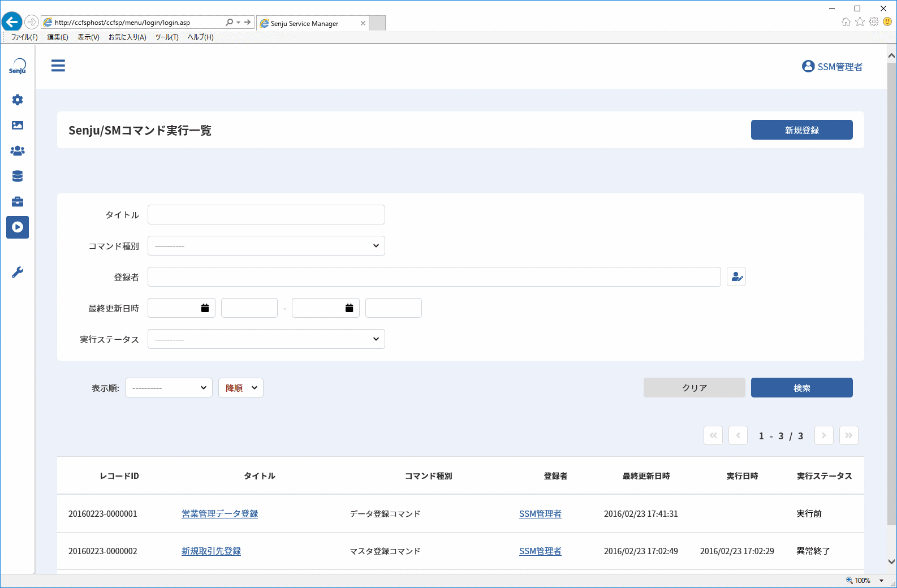Click the クリア button
The image size is (897, 588).
click(x=695, y=388)
